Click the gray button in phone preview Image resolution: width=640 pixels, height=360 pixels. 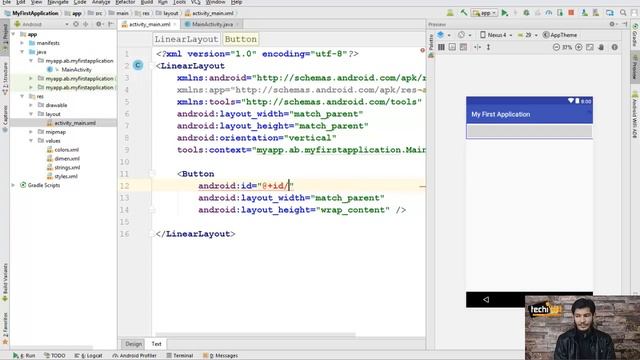point(529,131)
